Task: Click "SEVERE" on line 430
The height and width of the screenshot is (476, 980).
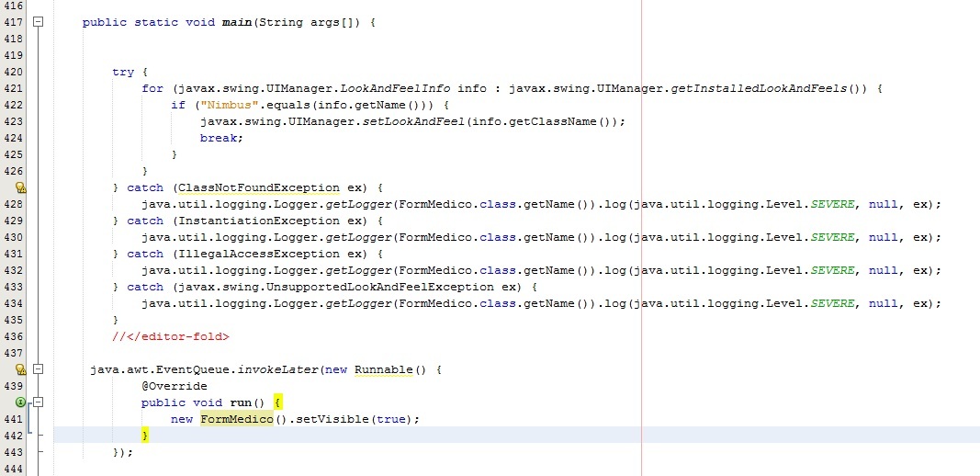Action: coord(832,238)
